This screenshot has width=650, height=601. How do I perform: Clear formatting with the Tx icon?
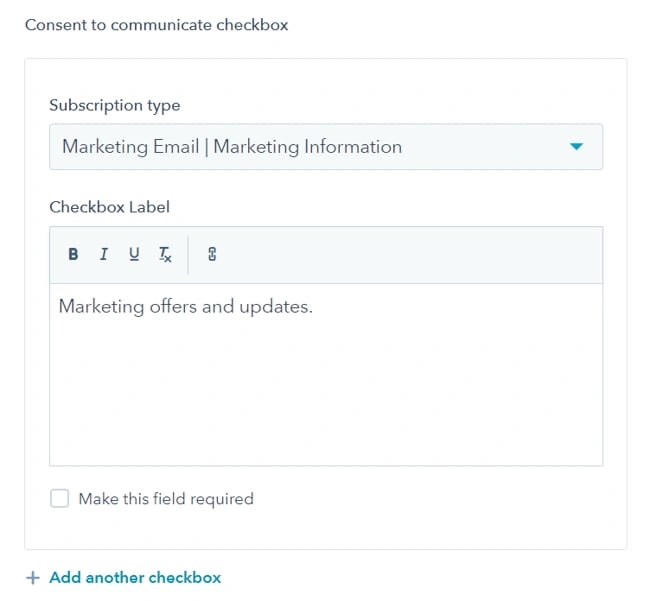pyautogui.click(x=165, y=255)
